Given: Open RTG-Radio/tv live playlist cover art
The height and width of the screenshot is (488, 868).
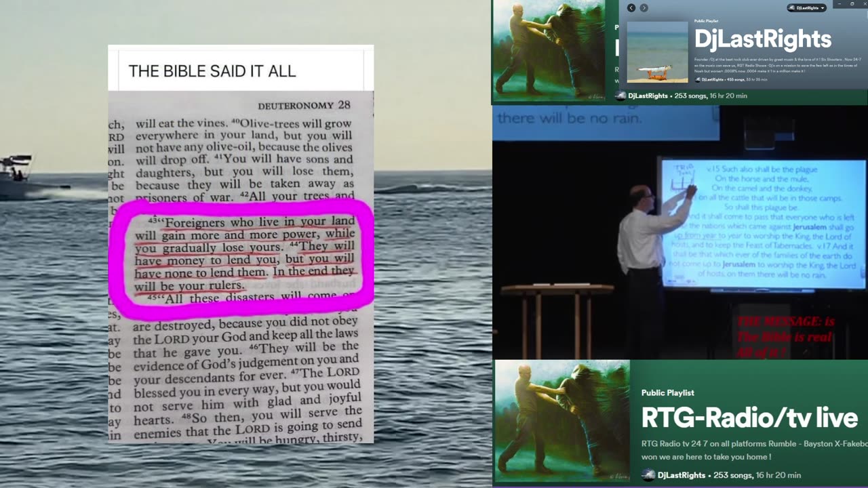Looking at the screenshot, I should coord(562,421).
